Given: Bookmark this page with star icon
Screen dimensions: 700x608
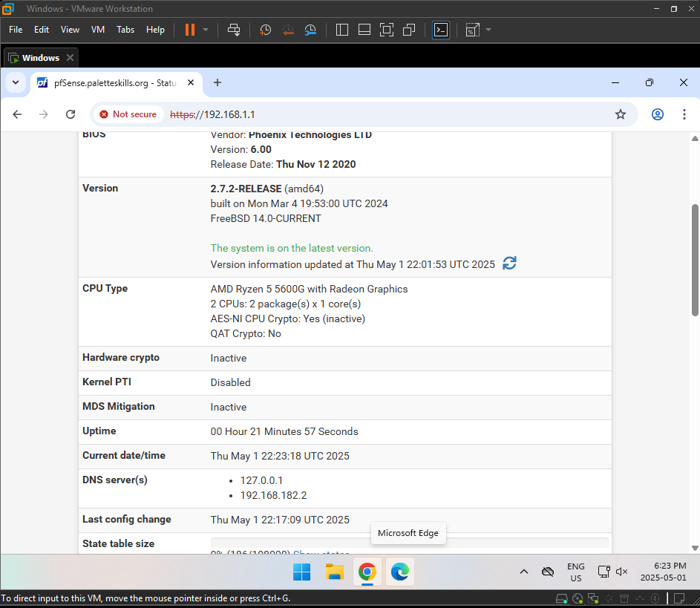Looking at the screenshot, I should coord(621,114).
